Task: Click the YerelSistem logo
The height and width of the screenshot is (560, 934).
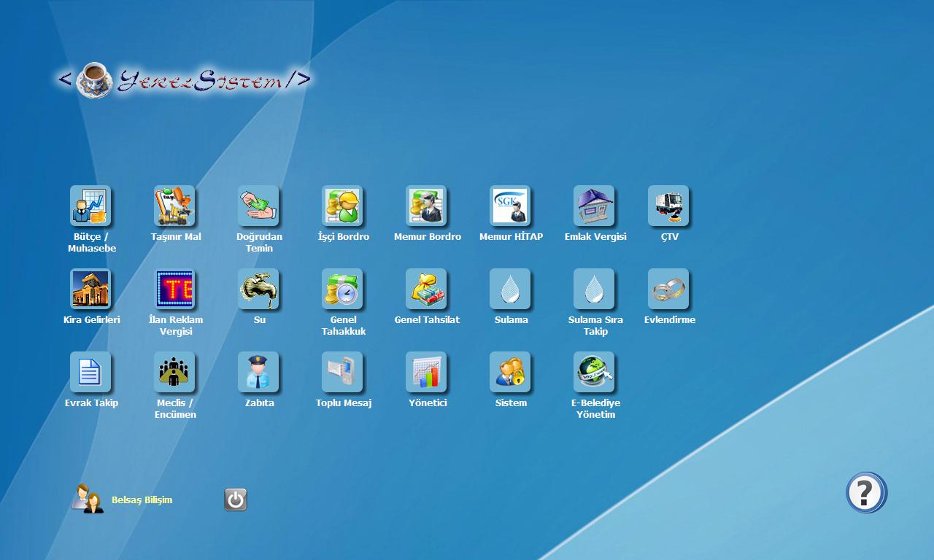Action: point(185,79)
